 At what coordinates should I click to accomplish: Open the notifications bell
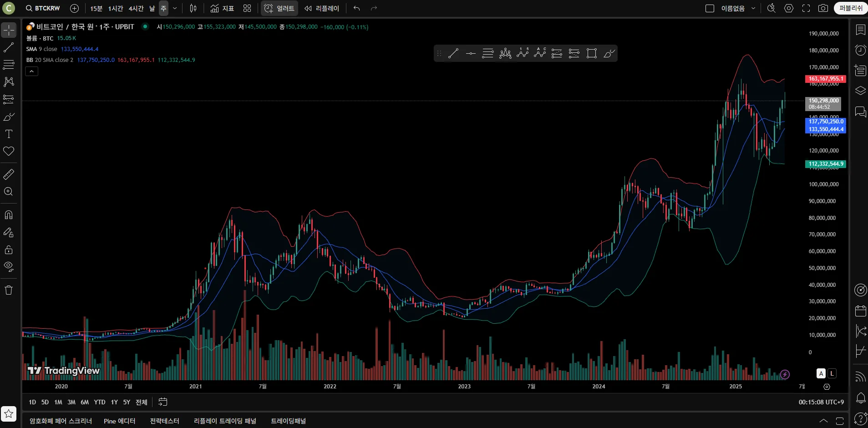pos(860,398)
